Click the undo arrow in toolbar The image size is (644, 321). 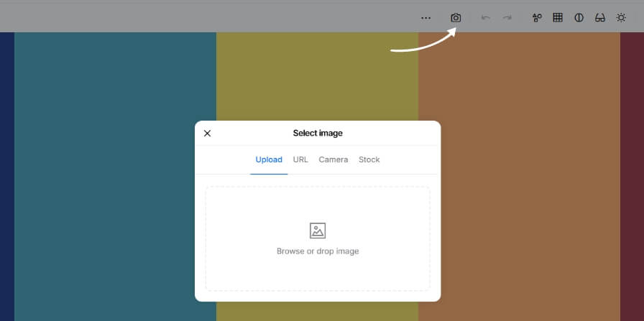point(485,18)
